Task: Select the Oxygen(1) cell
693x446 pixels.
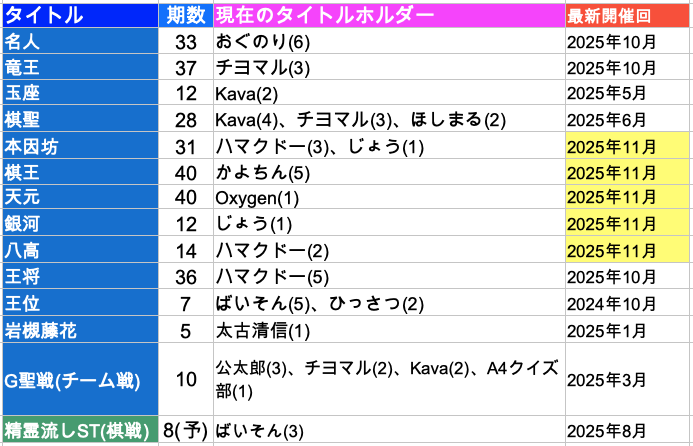Action: (387, 198)
